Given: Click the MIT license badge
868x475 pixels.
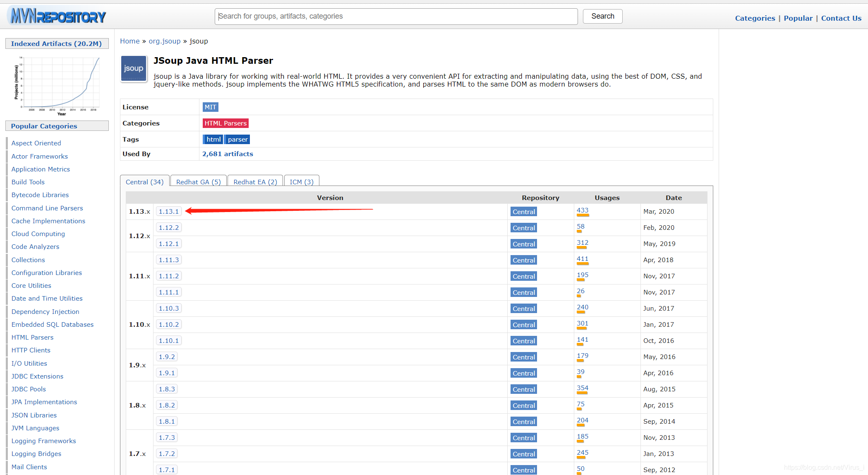Looking at the screenshot, I should (210, 107).
